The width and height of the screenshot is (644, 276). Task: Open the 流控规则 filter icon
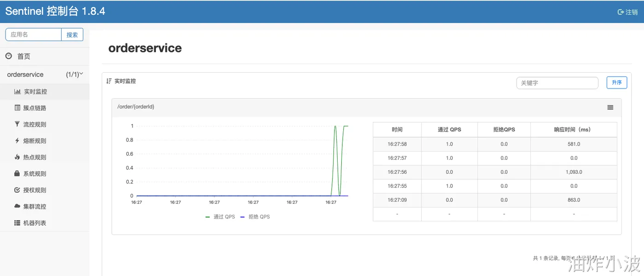(17, 124)
